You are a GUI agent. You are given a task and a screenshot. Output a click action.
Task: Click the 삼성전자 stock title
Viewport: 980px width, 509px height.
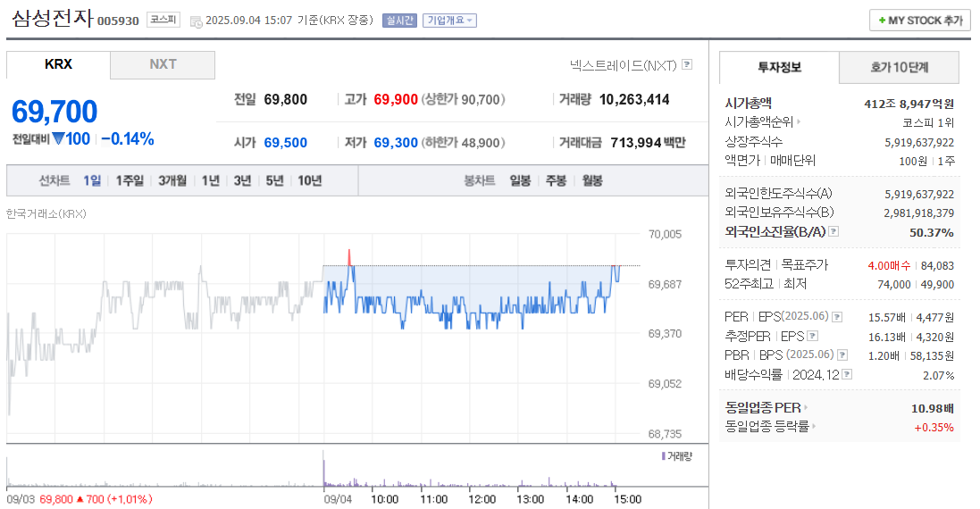pyautogui.click(x=53, y=18)
